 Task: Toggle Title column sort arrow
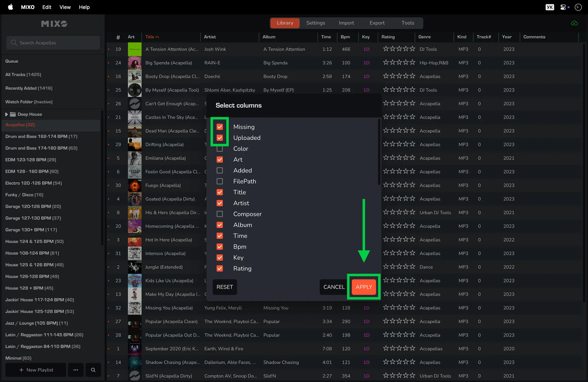(x=157, y=37)
